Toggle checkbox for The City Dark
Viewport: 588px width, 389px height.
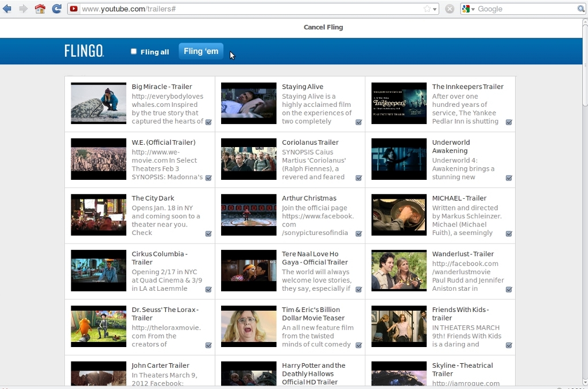[208, 234]
